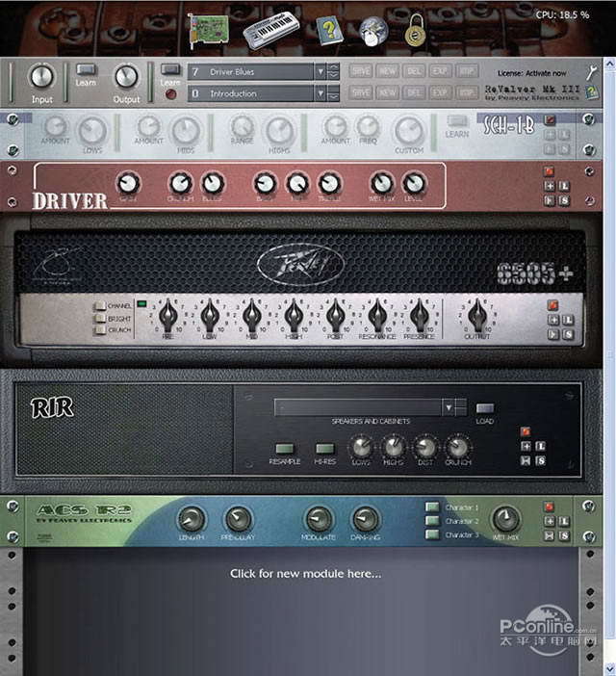Click the S icon on 6505+ amp
This screenshot has width=616, height=676.
pyautogui.click(x=568, y=334)
